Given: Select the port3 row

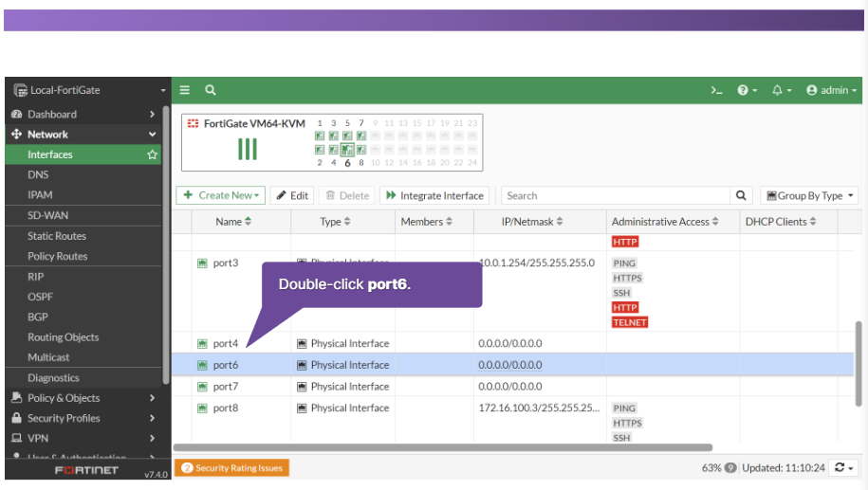Looking at the screenshot, I should coord(512,292).
